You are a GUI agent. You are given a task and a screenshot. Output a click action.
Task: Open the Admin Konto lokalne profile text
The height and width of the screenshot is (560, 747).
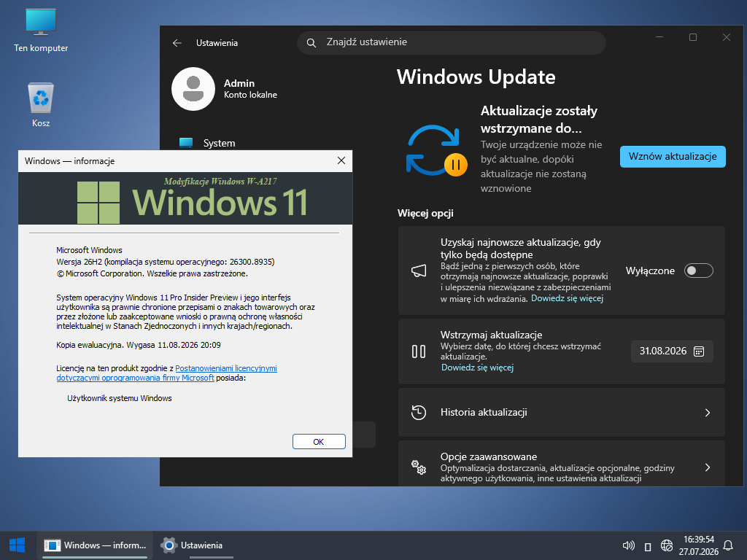pyautogui.click(x=251, y=89)
